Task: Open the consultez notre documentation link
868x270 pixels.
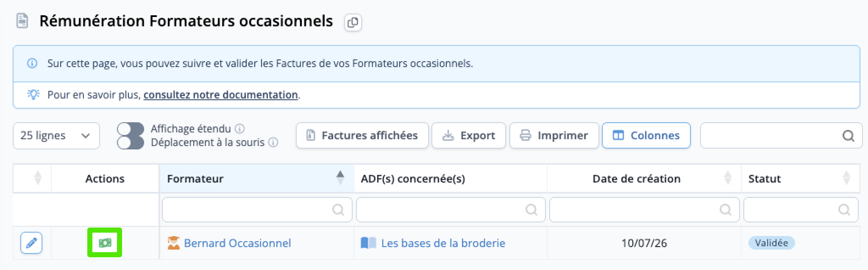Action: coord(221,95)
